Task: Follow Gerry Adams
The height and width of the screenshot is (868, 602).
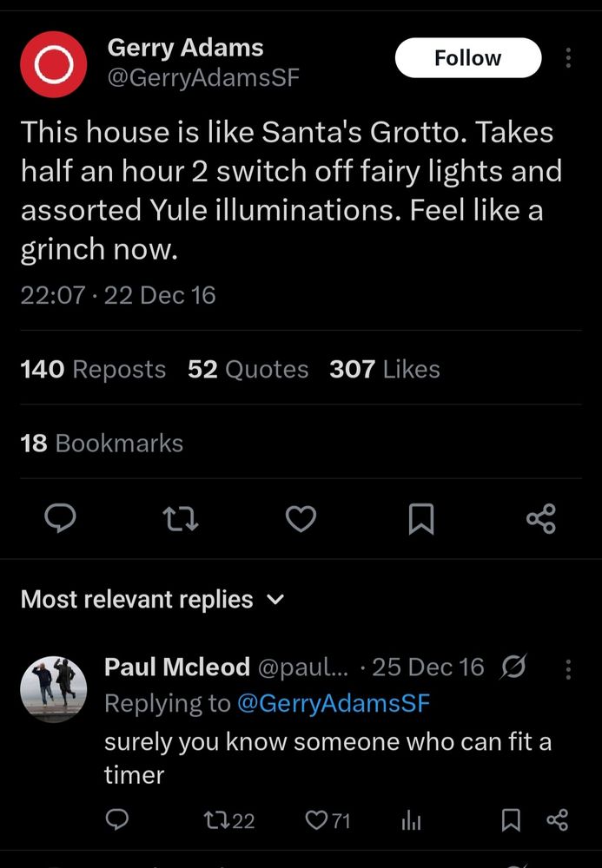Action: click(x=467, y=58)
